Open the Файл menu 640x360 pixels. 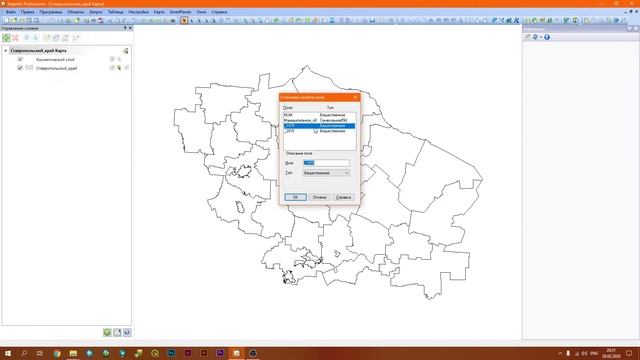point(11,12)
